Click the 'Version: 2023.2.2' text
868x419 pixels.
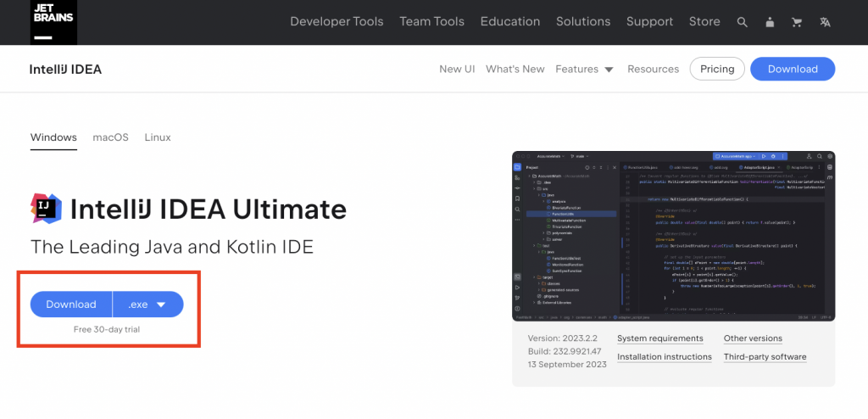coord(561,338)
